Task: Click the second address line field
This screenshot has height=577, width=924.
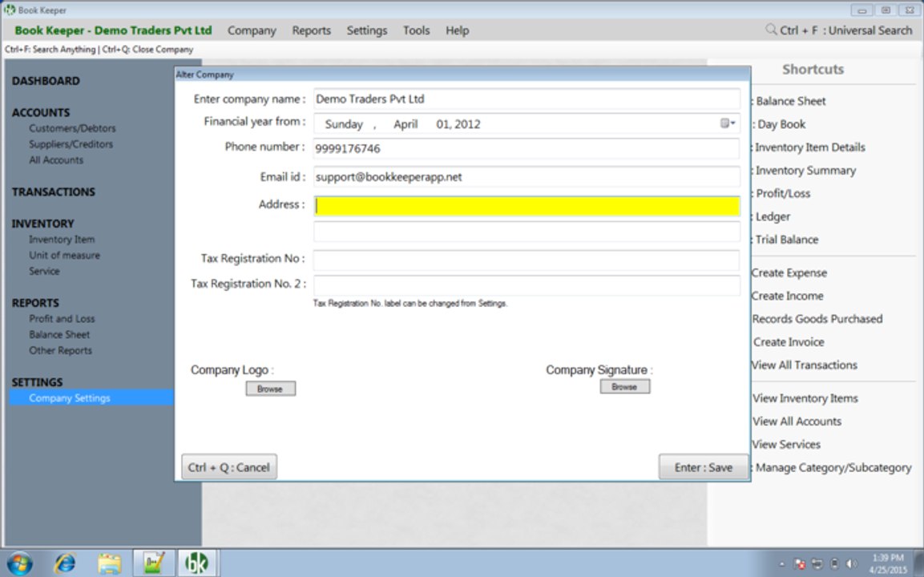Action: pos(527,232)
